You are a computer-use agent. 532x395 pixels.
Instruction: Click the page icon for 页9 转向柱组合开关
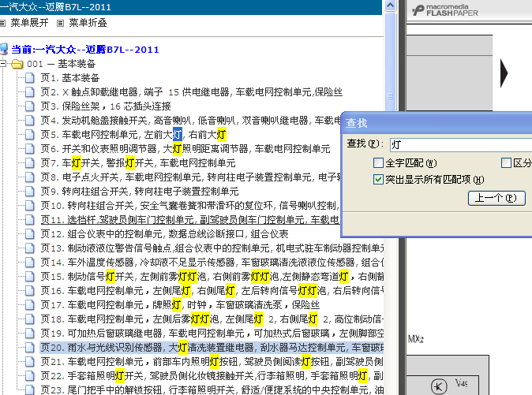(x=30, y=192)
